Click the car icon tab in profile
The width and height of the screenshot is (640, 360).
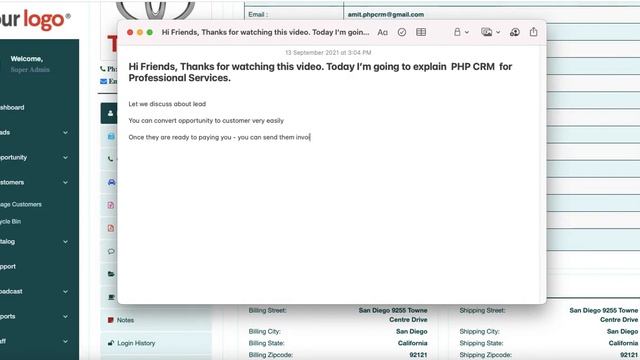(111, 182)
